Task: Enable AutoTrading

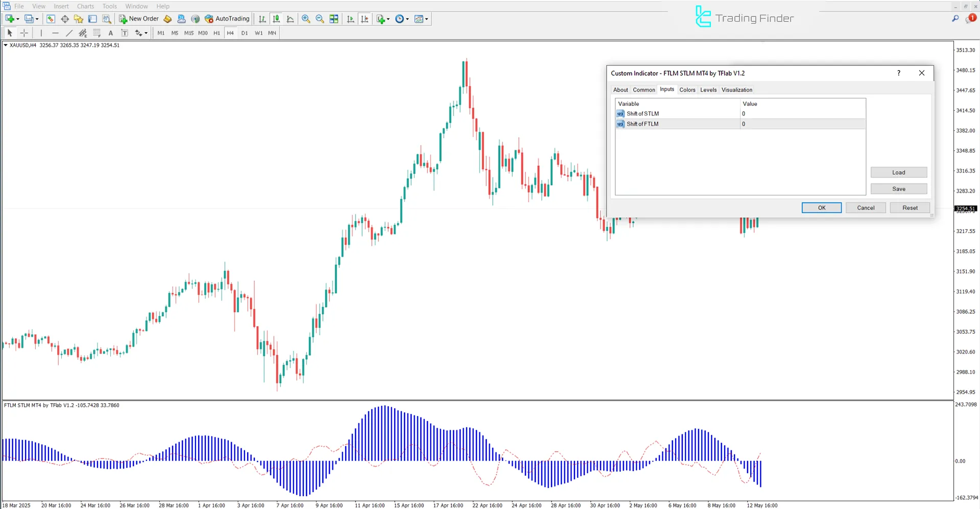Action: tap(227, 19)
